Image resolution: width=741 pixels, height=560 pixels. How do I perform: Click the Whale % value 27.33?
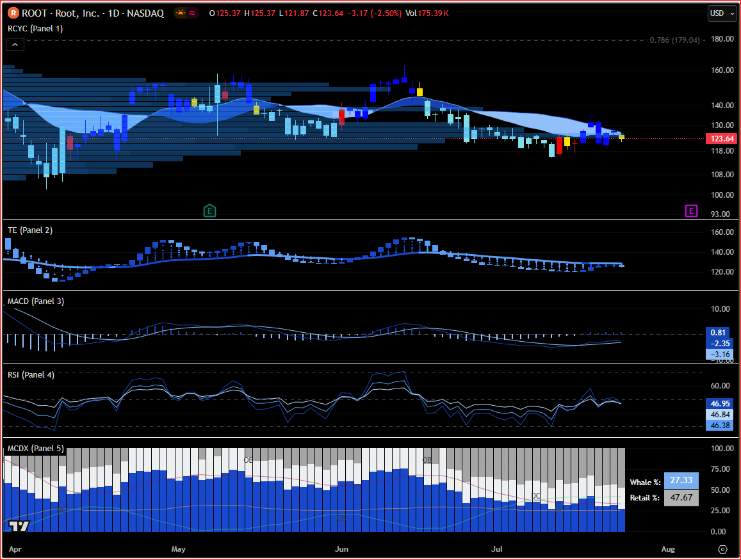681,480
